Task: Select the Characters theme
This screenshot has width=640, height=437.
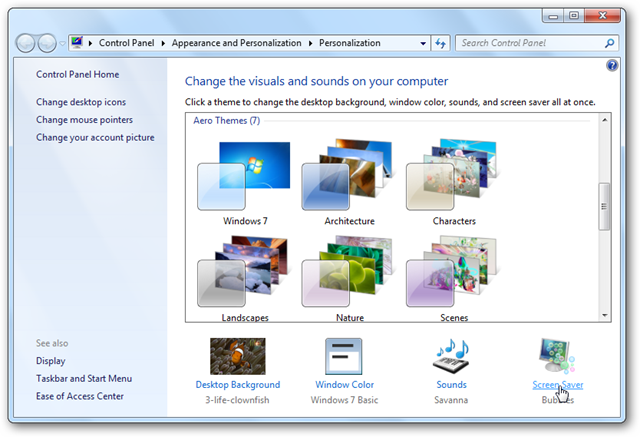Action: [452, 183]
